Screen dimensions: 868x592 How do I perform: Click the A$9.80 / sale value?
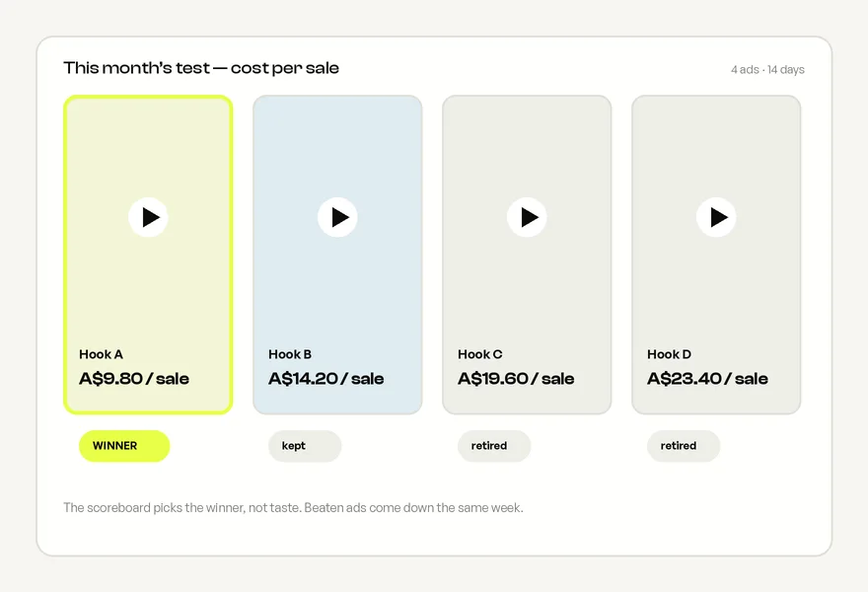(x=134, y=379)
